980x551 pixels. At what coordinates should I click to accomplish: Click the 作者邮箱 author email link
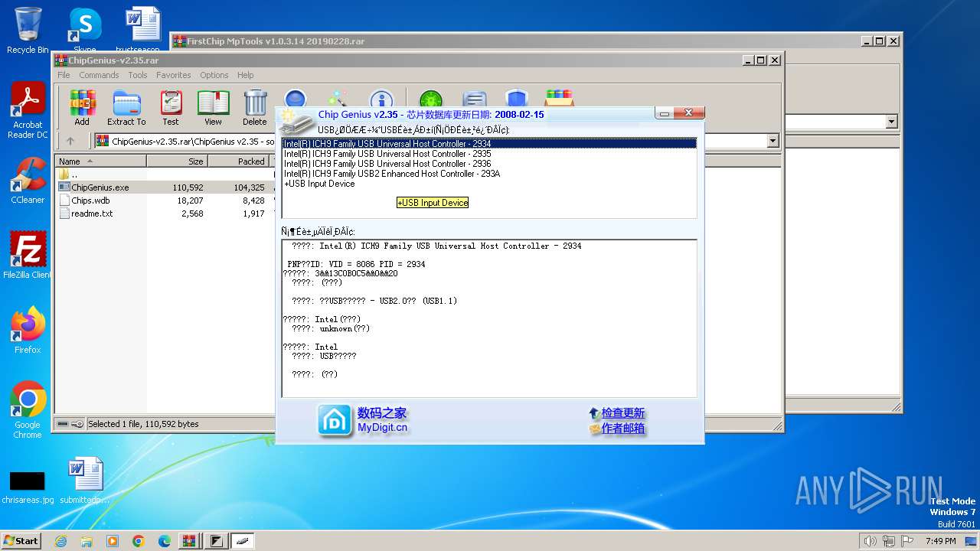(617, 429)
